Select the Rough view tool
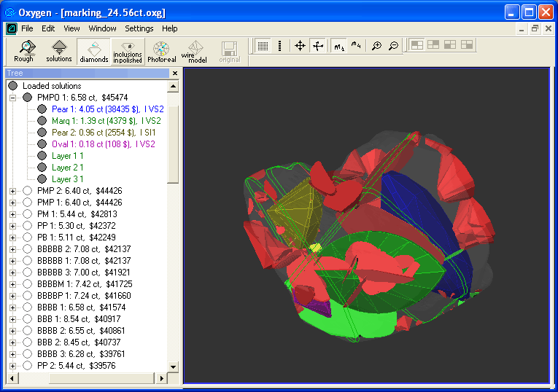Image resolution: width=558 pixels, height=392 pixels. click(23, 51)
